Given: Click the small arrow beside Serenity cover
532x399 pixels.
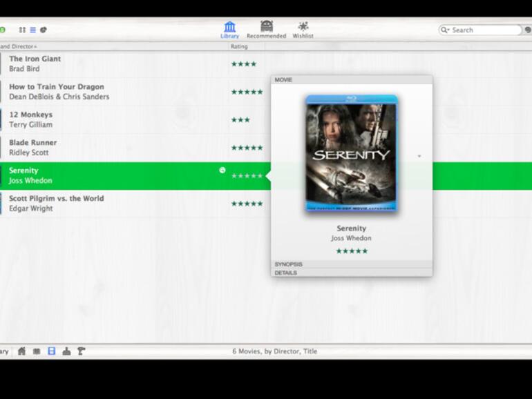Looking at the screenshot, I should point(419,156).
